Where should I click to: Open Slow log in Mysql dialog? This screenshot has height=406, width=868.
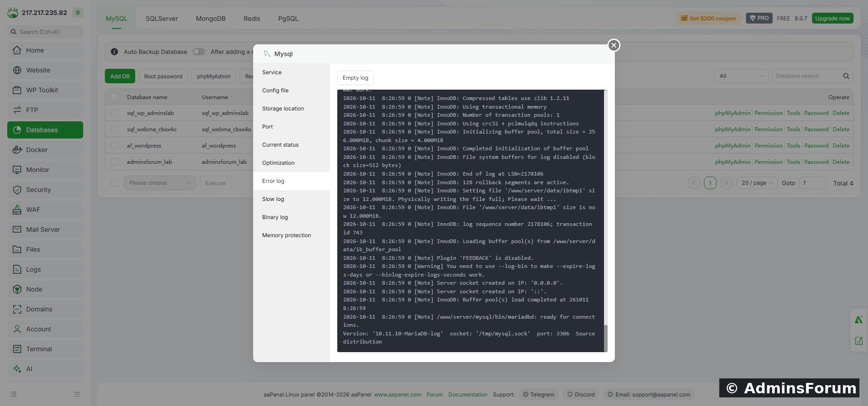click(x=292, y=199)
